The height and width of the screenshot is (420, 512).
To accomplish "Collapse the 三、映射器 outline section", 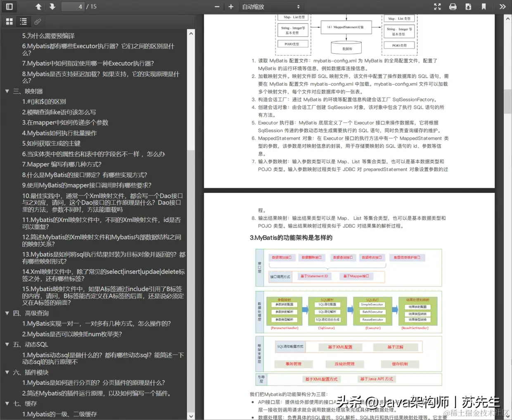I will 7,91.
